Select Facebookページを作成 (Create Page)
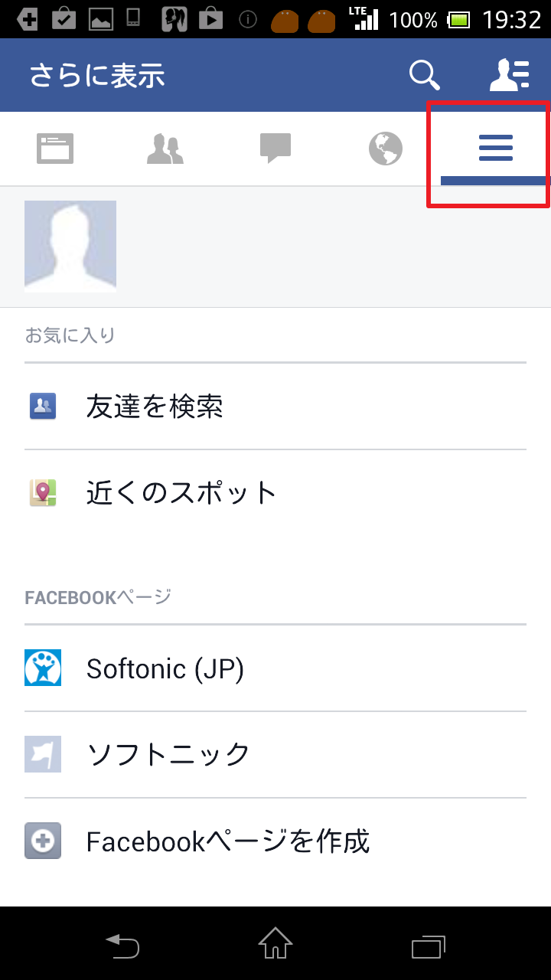The height and width of the screenshot is (980, 551). (228, 841)
